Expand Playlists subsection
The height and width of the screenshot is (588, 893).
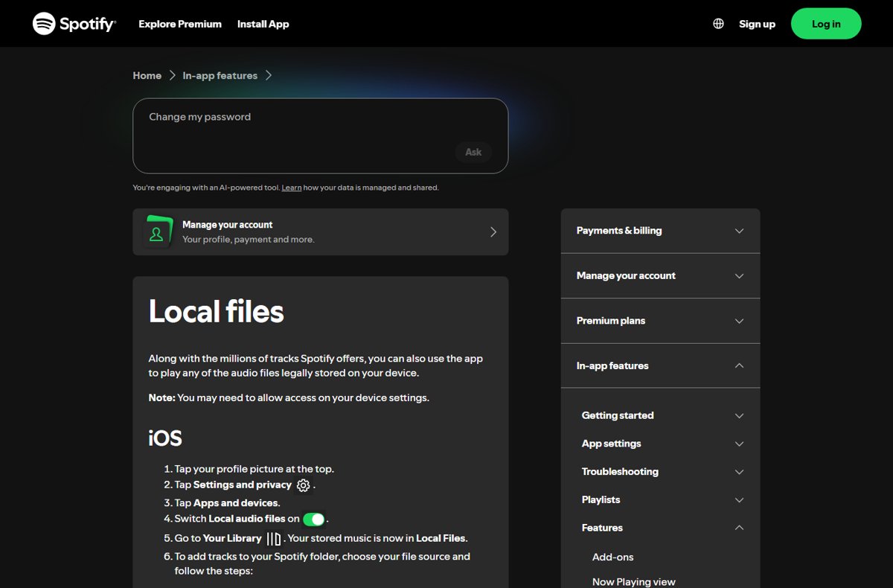662,499
